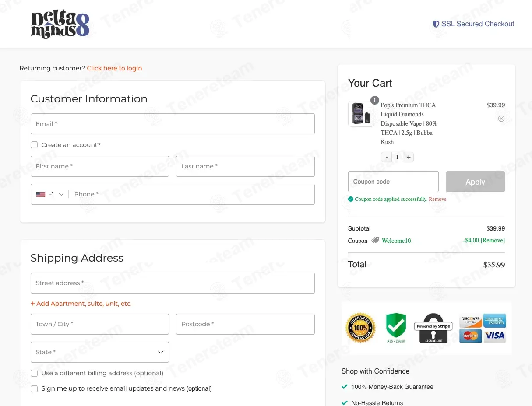Click the SSL Secured Checkout text

(478, 24)
